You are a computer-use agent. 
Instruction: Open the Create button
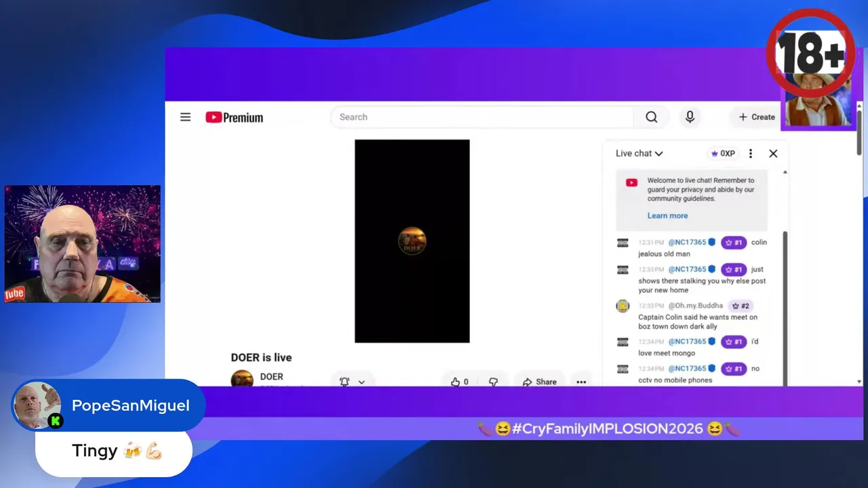[x=757, y=117]
